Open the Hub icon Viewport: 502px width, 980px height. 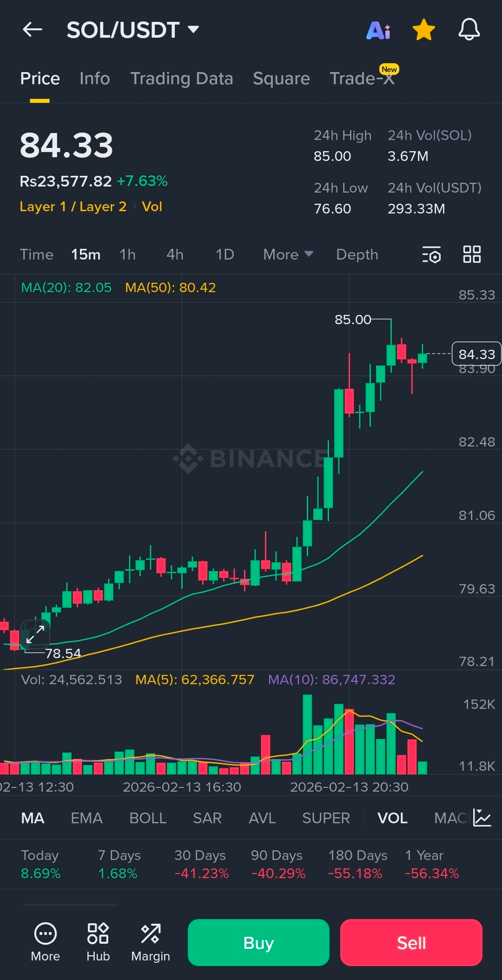tap(98, 942)
